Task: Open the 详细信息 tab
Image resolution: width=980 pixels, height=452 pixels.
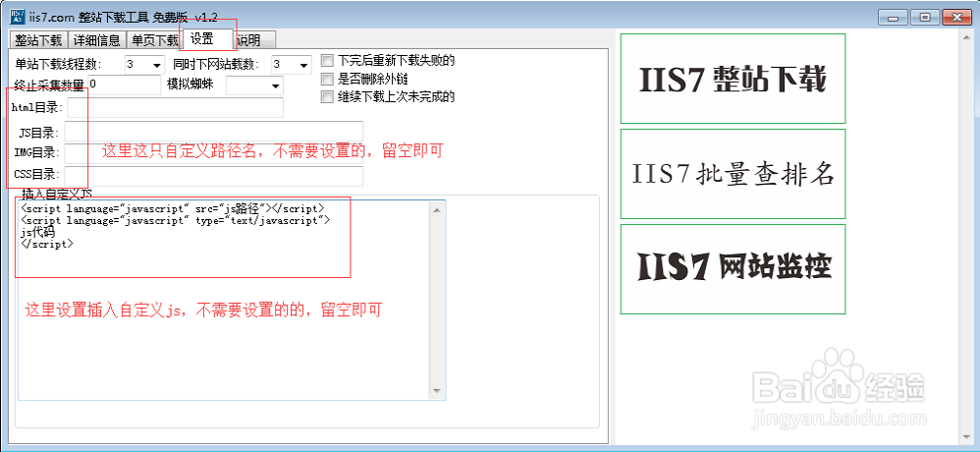Action: [x=97, y=40]
